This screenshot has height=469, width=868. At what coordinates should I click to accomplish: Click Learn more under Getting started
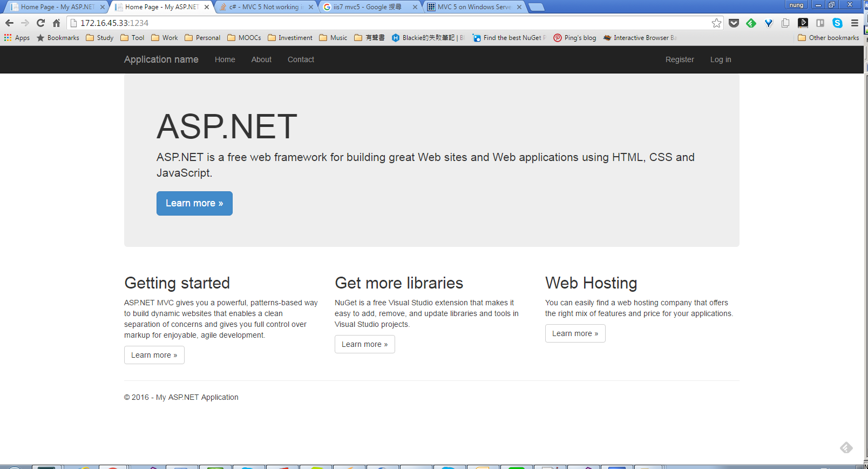click(x=154, y=355)
